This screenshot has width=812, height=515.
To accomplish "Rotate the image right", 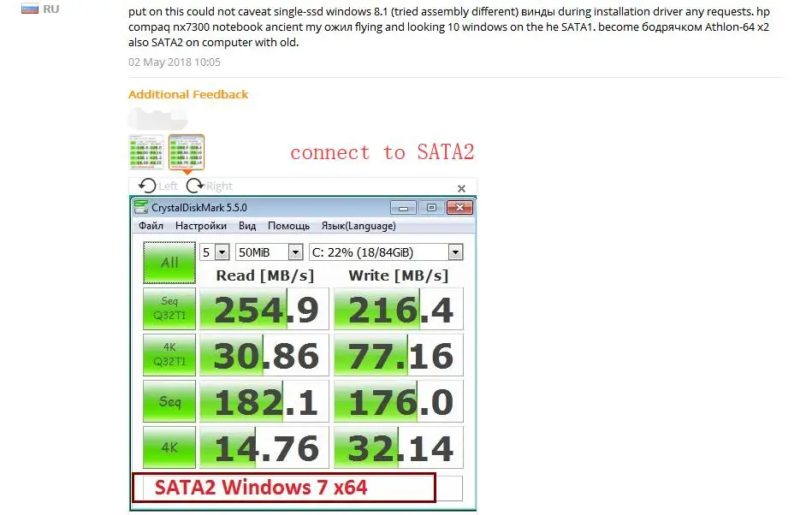I will [x=197, y=186].
